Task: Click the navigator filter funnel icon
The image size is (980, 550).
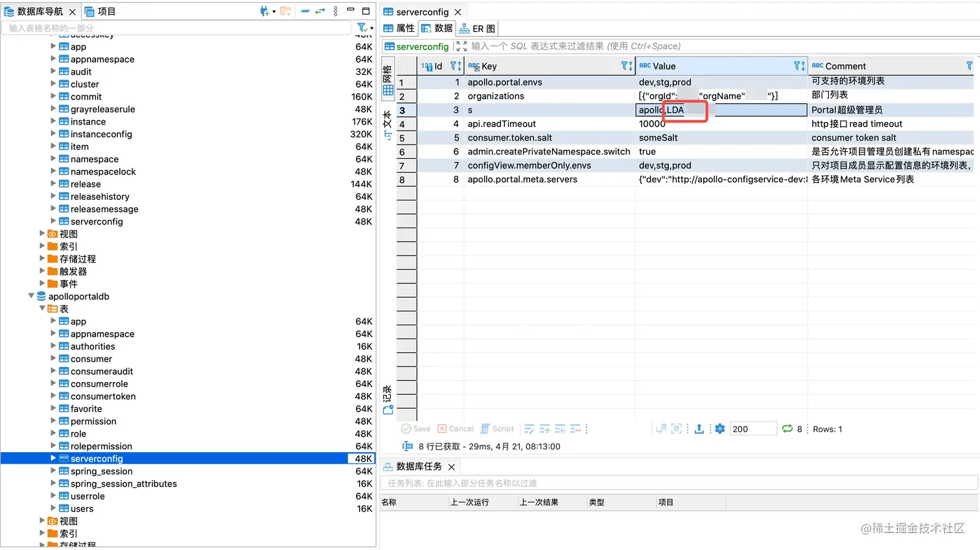Action: tap(362, 27)
